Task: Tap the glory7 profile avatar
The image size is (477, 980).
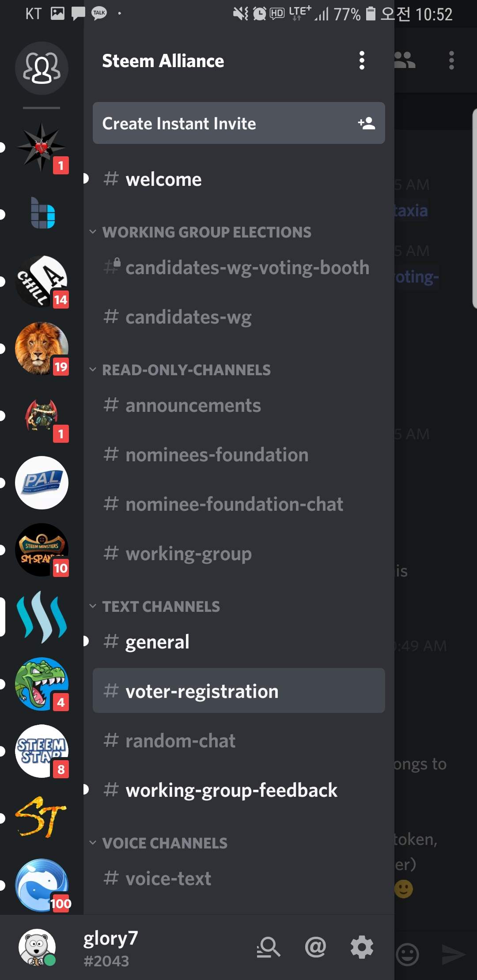Action: point(37,947)
